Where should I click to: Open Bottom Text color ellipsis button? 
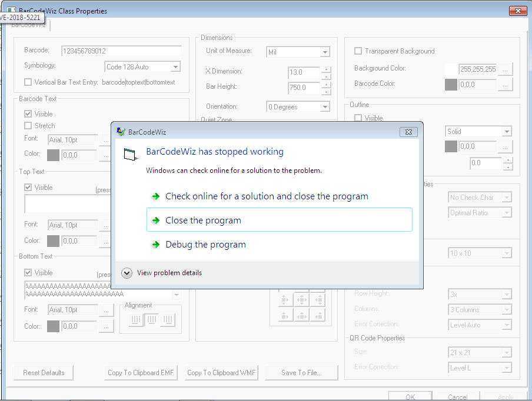[106, 326]
